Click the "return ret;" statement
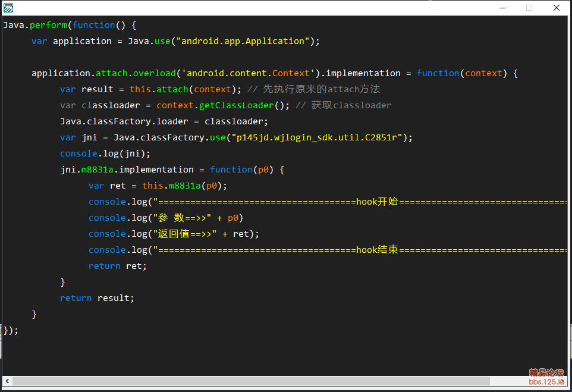572x392 pixels. coord(117,266)
